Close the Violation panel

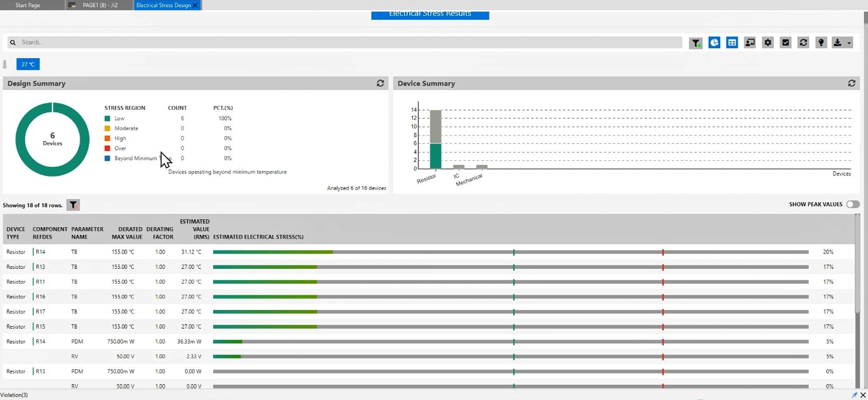[x=863, y=395]
